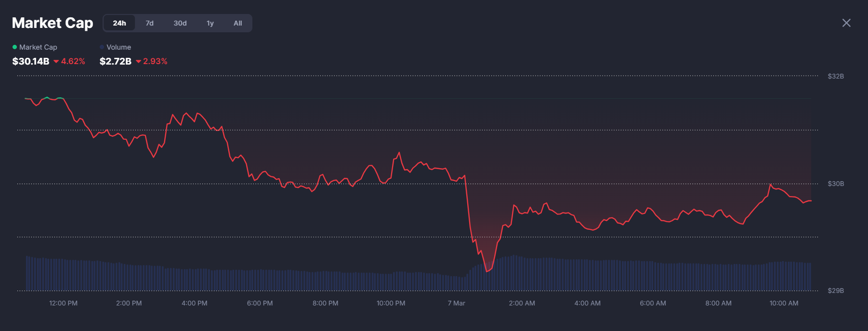This screenshot has height=331, width=868.
Task: Click the 7 Mar date axis label
Action: [x=457, y=303]
